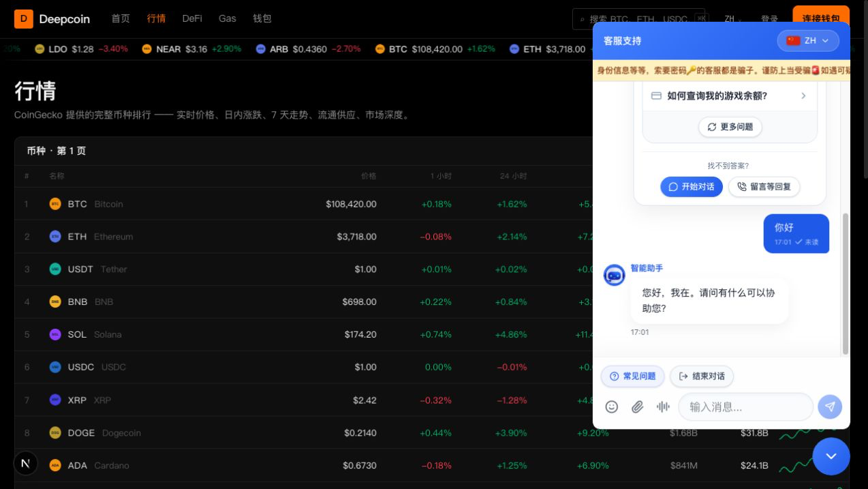The height and width of the screenshot is (489, 868).
Task: Click the LDO icon in ticker bar
Action: point(40,49)
